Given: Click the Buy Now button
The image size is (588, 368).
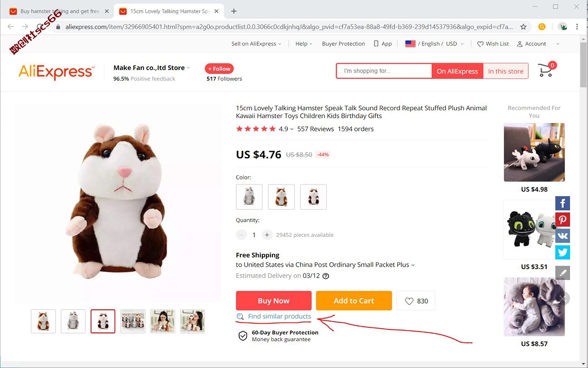Looking at the screenshot, I should (x=274, y=301).
